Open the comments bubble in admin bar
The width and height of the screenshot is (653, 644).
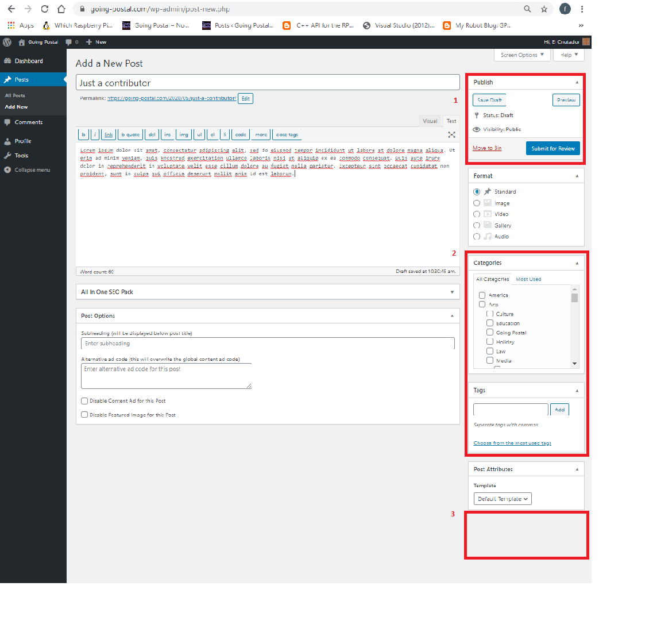pyautogui.click(x=69, y=42)
